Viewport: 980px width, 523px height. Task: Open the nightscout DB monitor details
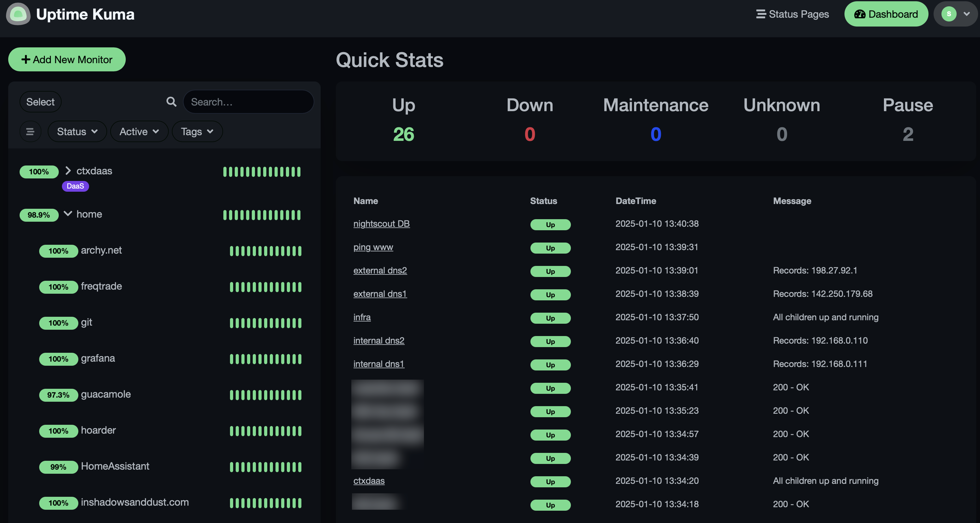tap(381, 224)
